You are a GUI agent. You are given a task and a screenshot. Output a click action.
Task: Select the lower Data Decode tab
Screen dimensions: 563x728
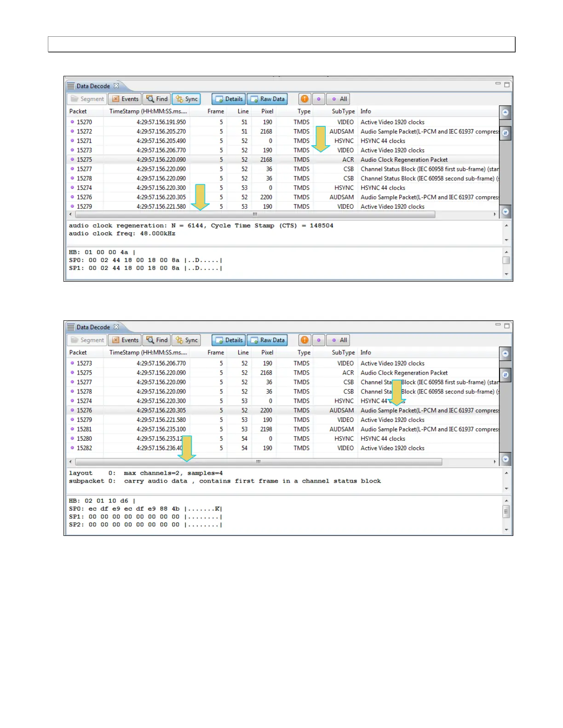point(93,327)
